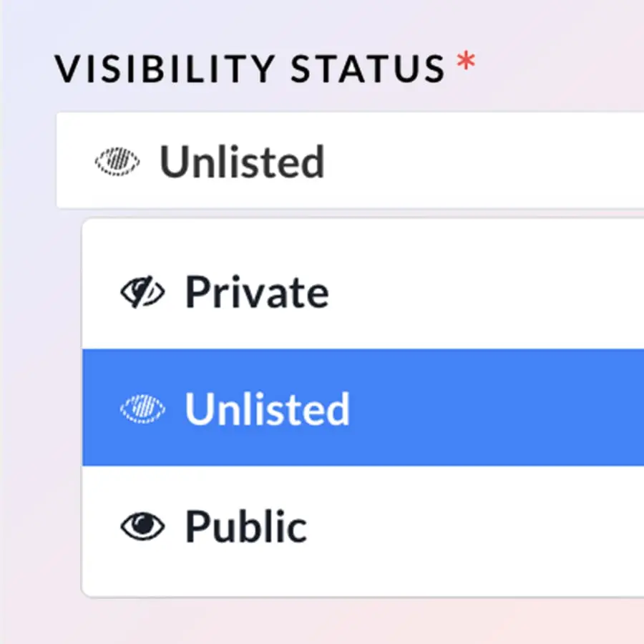Choose the Public visibility option

pos(245,527)
